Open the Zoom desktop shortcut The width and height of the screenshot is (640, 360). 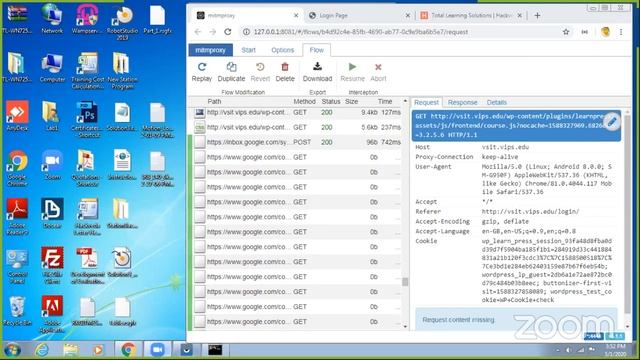(x=52, y=165)
